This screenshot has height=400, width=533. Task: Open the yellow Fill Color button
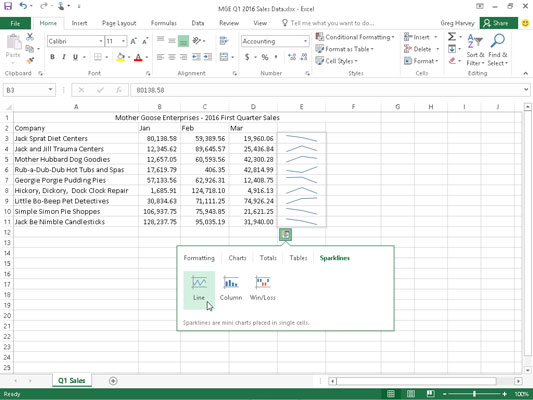120,57
